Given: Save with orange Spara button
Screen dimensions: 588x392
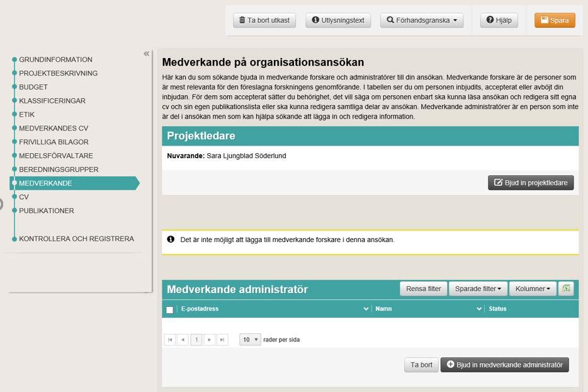Looking at the screenshot, I should click(555, 20).
